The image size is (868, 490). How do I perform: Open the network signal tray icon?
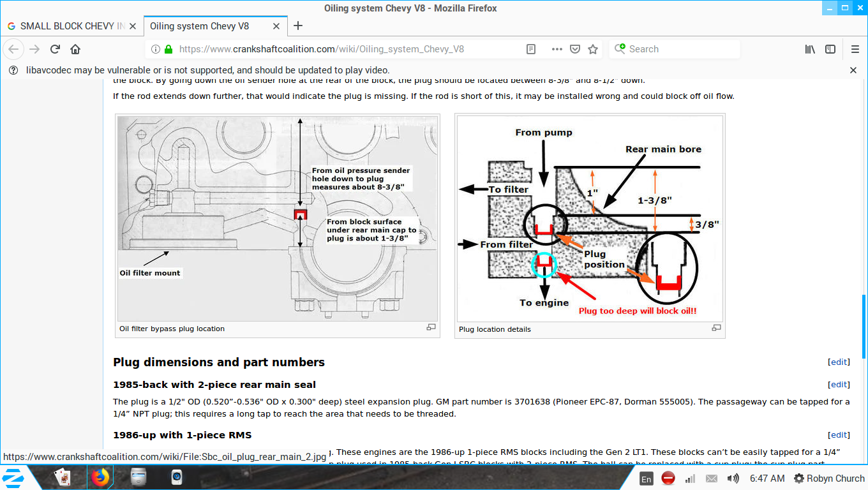coord(690,479)
